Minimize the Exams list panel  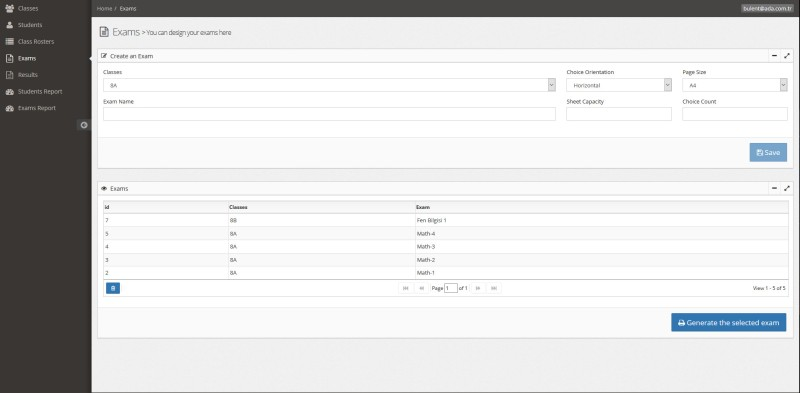pos(774,188)
